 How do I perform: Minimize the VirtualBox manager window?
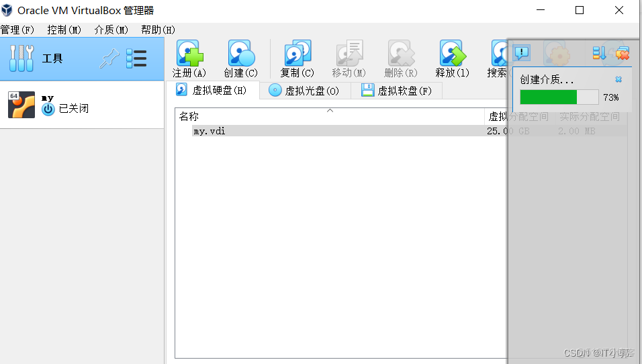pos(541,10)
